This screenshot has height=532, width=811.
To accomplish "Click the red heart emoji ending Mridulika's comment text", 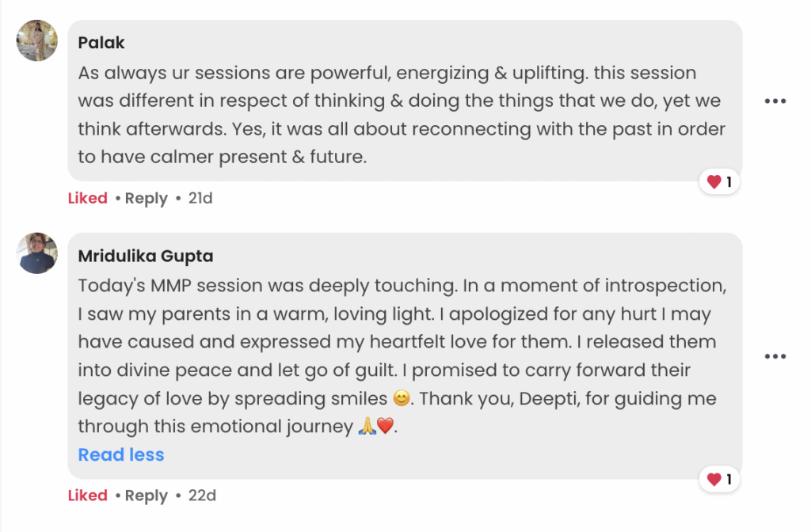I will pos(385,427).
